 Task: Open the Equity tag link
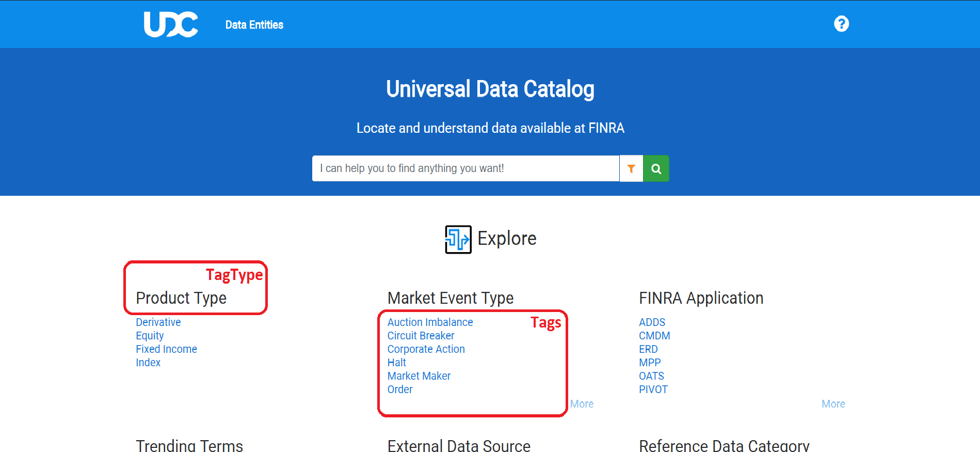pos(150,336)
